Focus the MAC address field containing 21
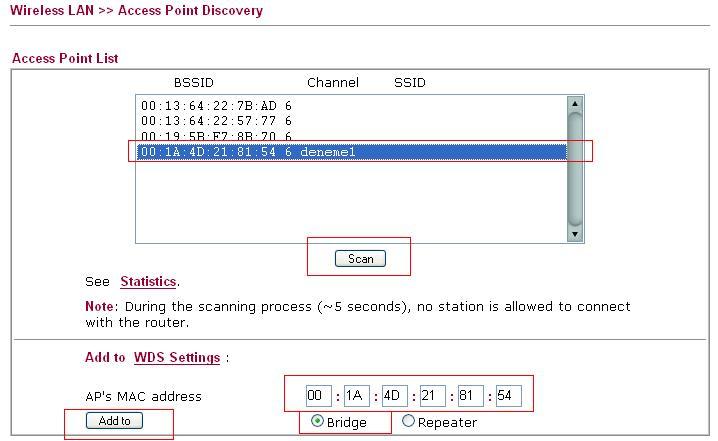 pyautogui.click(x=432, y=396)
